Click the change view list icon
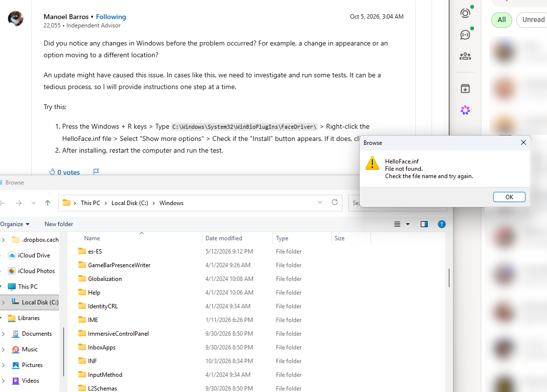 [397, 224]
